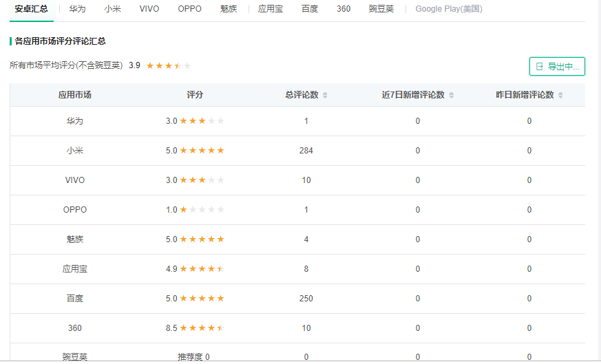Click the 豌豆荚 推荐度 0 cell
This screenshot has width=601, height=364.
pos(193,357)
